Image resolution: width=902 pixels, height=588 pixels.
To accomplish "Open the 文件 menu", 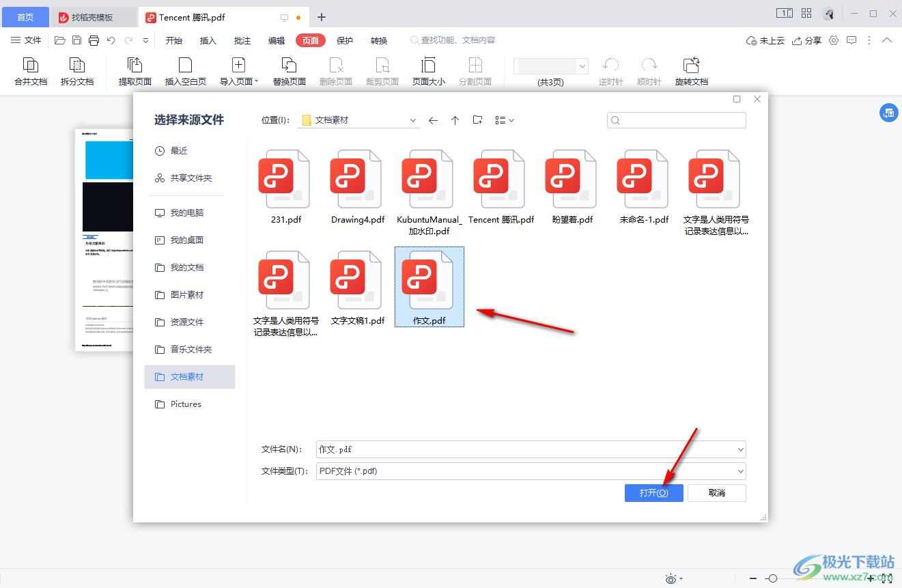I will click(26, 40).
